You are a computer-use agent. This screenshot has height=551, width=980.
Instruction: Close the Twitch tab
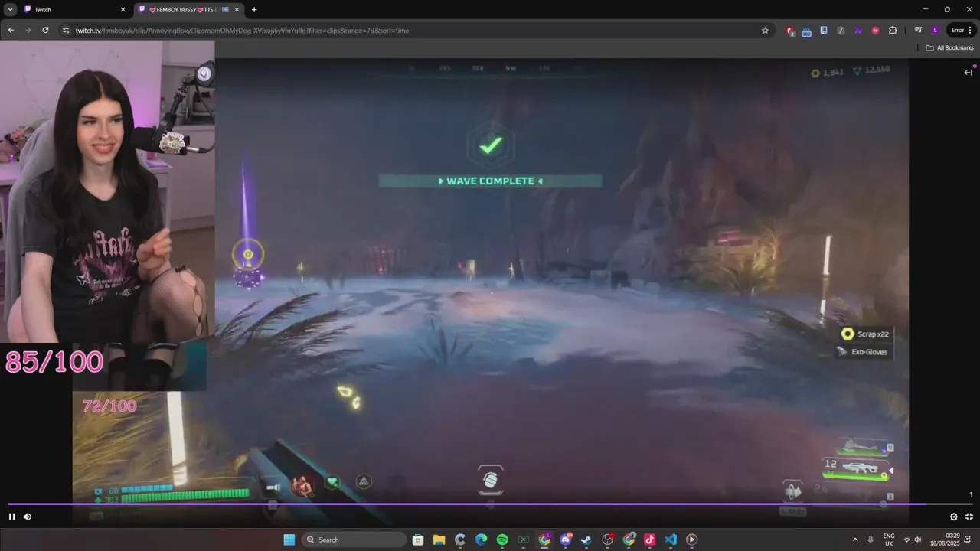122,10
